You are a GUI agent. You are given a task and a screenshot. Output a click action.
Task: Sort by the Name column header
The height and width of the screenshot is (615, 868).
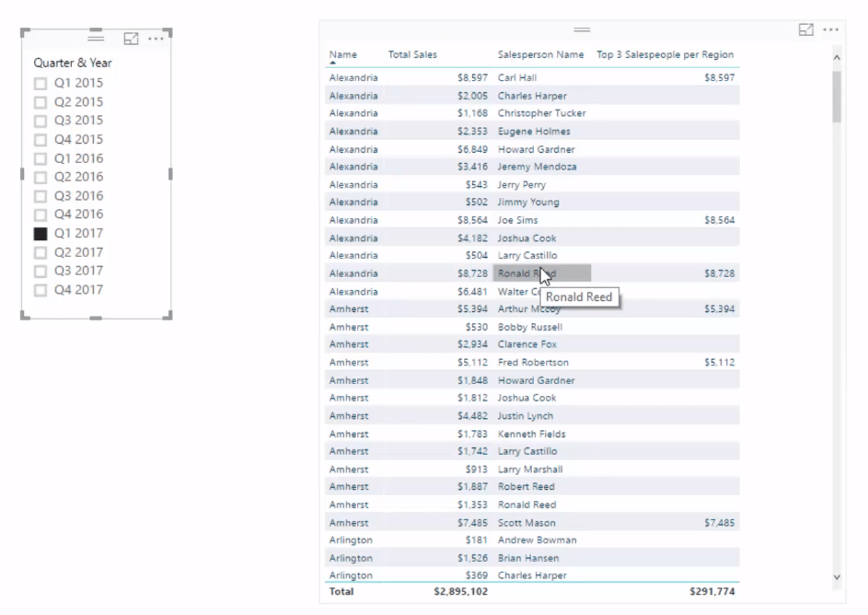click(343, 54)
